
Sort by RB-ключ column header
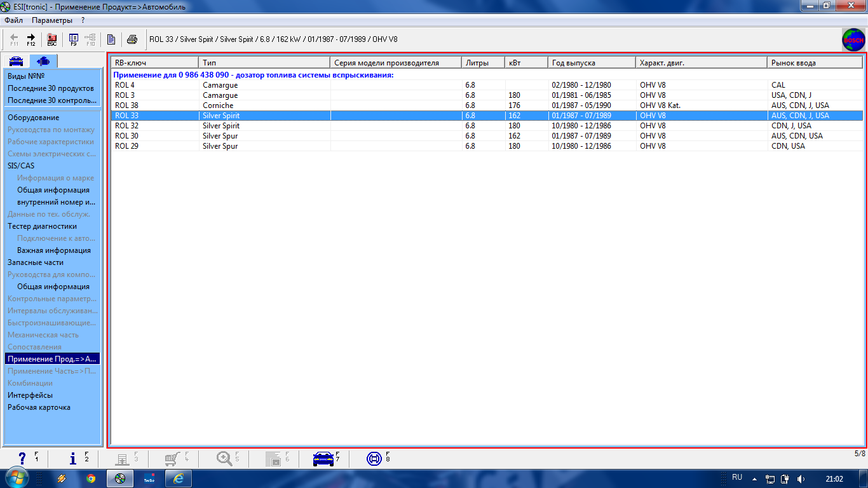155,63
